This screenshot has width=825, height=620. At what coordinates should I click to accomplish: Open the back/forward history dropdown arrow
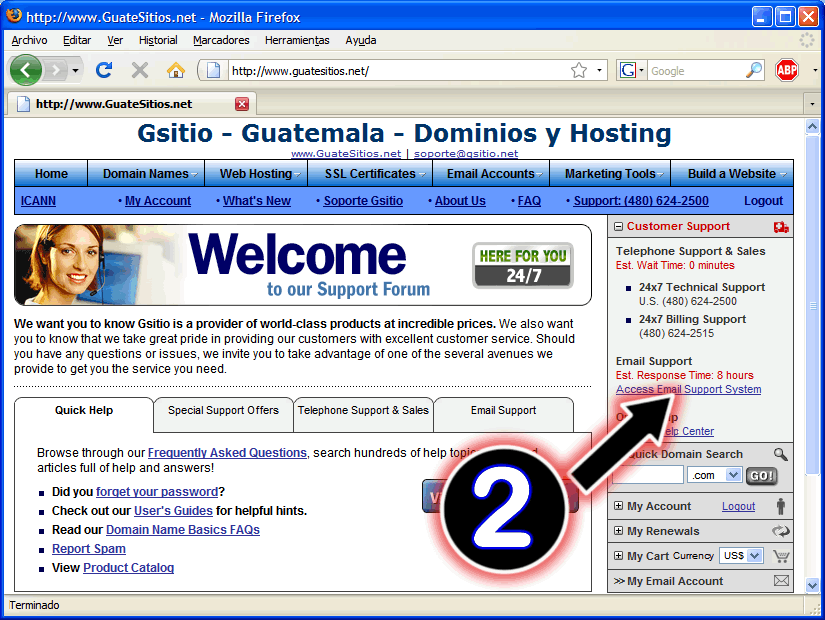(76, 71)
